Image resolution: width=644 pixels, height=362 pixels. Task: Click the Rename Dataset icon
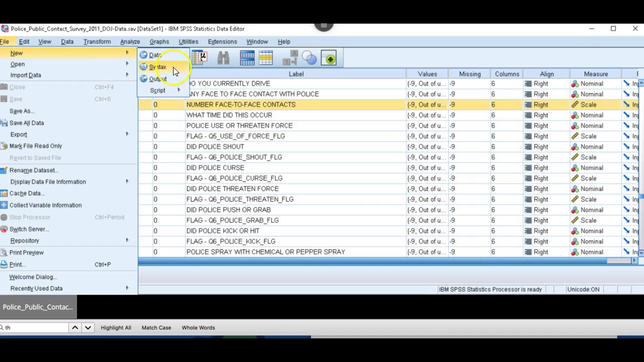(x=4, y=170)
